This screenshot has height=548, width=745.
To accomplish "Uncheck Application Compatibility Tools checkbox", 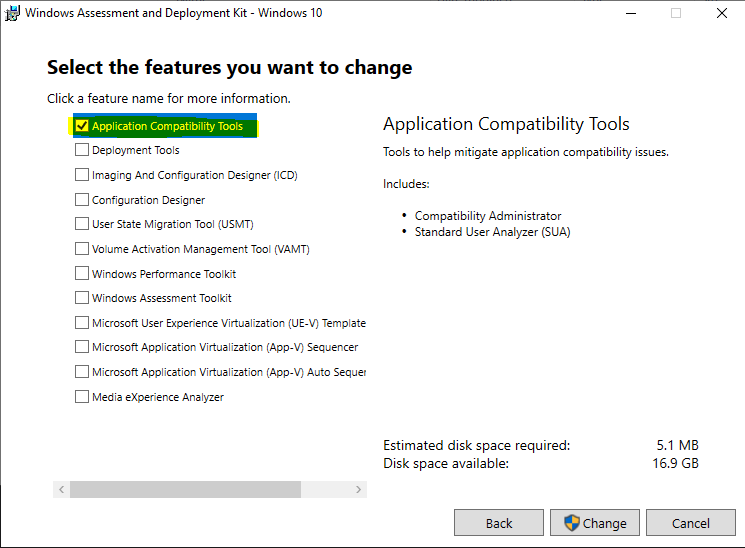I will tap(82, 126).
